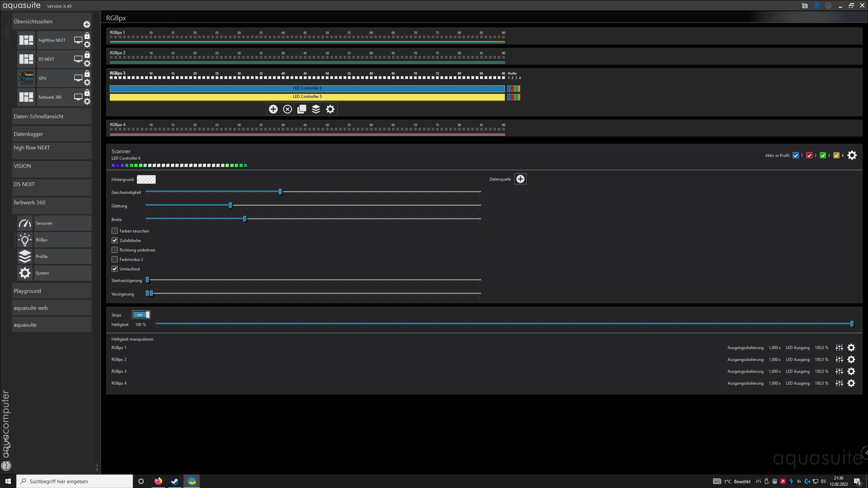Uncheck Aktiv in Profil 2 red checkbox
868x488 pixels.
[x=809, y=156]
